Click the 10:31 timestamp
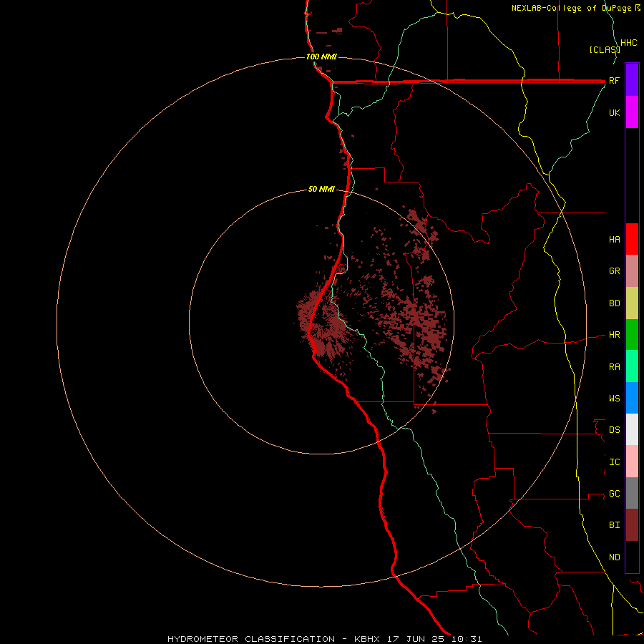 click(x=467, y=639)
